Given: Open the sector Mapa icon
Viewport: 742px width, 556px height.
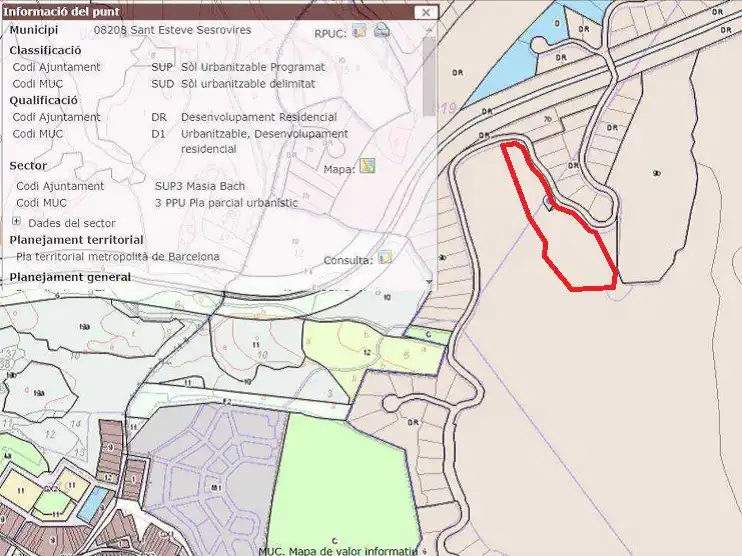Looking at the screenshot, I should click(367, 166).
